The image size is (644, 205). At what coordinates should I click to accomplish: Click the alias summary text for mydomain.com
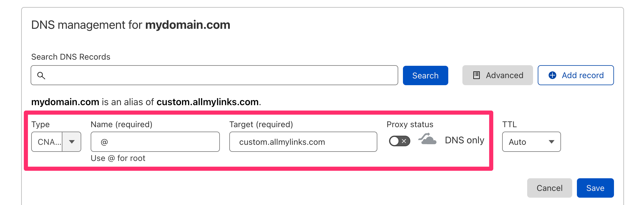[x=146, y=102]
